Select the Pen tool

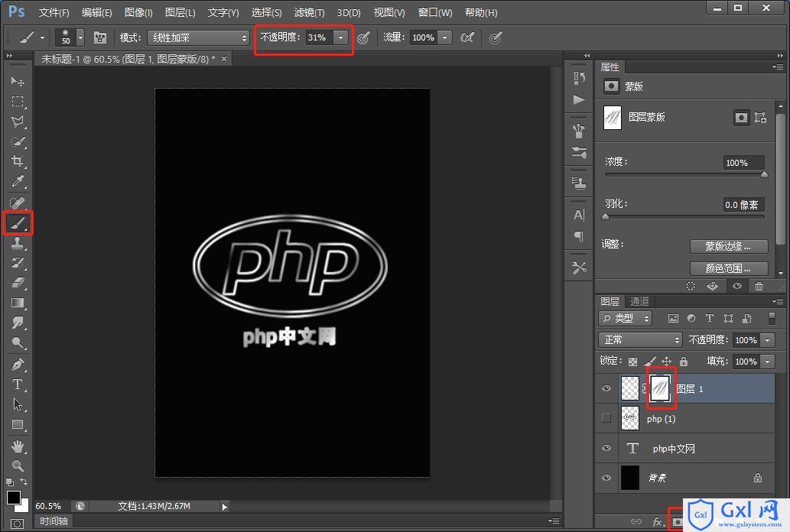[x=18, y=365]
